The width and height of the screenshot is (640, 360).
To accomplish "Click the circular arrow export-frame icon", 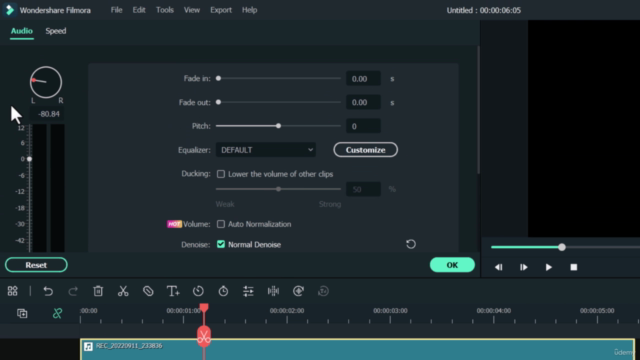I will click(298, 291).
